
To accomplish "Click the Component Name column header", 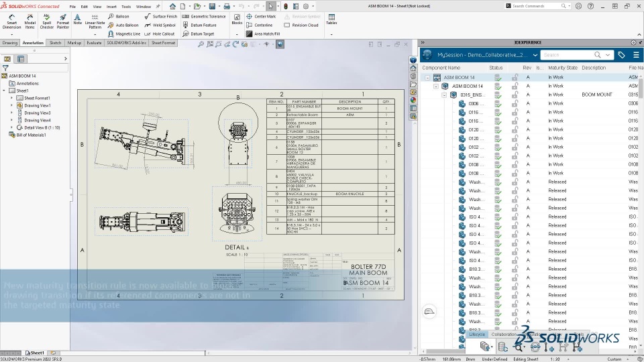I will point(441,68).
